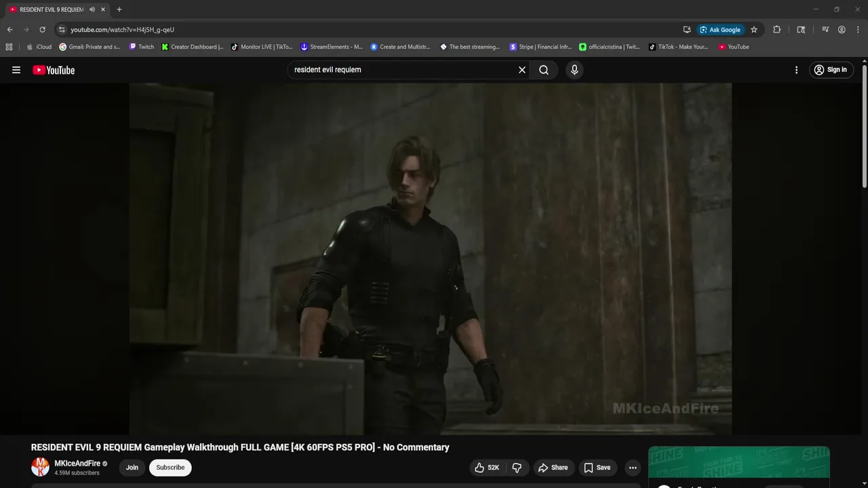Go back in browser history
This screenshot has height=488, width=868.
(x=9, y=30)
